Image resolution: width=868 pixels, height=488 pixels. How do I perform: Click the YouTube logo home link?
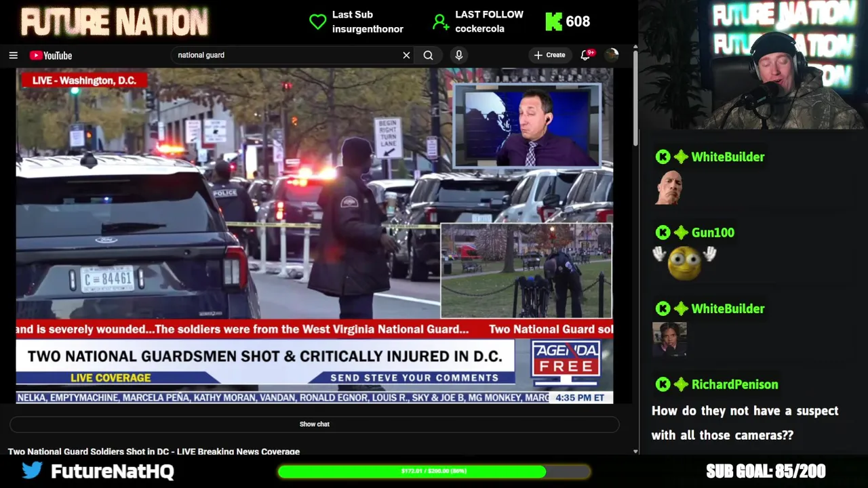tap(51, 56)
